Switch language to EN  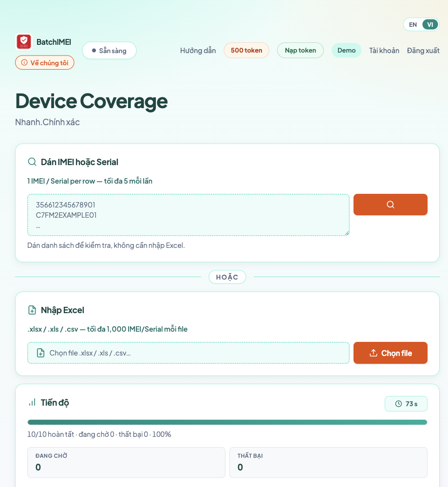pos(412,24)
